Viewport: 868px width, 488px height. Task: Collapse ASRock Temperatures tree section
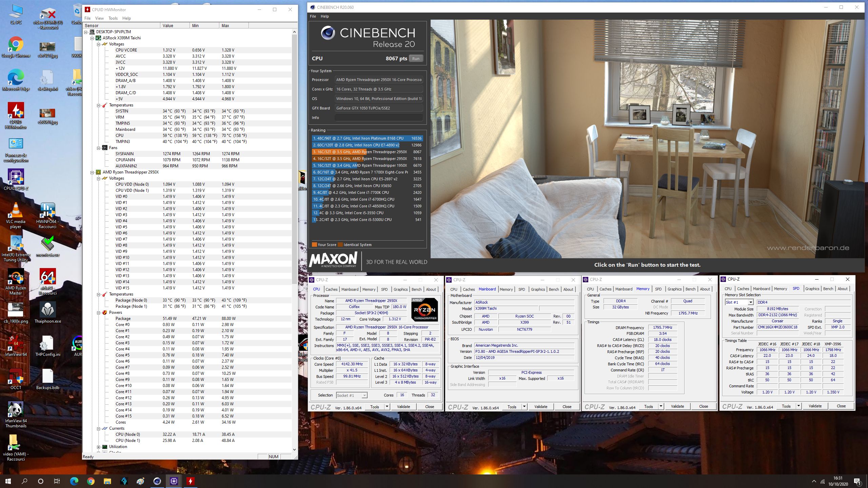[99, 105]
